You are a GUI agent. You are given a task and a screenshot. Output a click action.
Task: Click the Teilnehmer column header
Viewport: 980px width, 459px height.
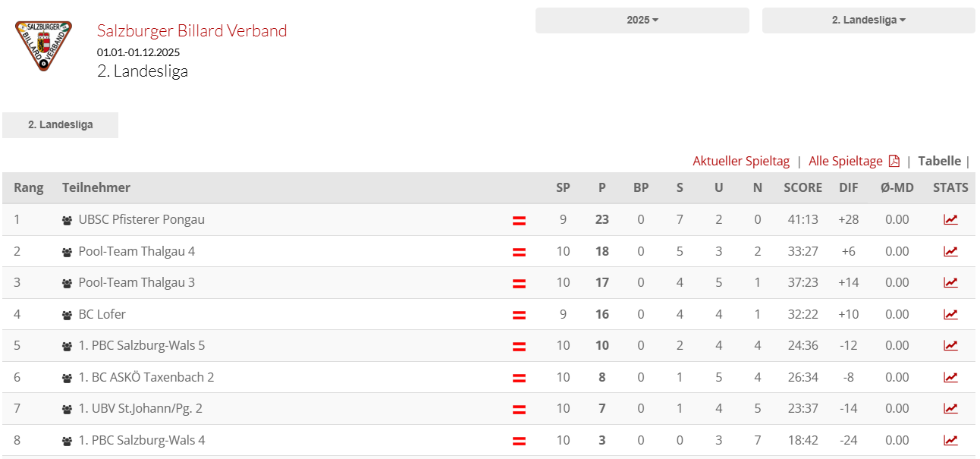(96, 187)
